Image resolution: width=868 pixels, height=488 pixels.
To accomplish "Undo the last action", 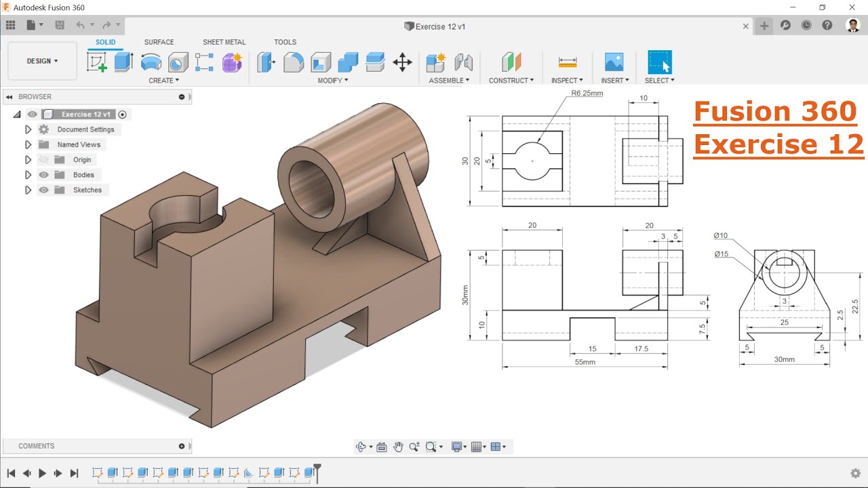I will point(81,26).
